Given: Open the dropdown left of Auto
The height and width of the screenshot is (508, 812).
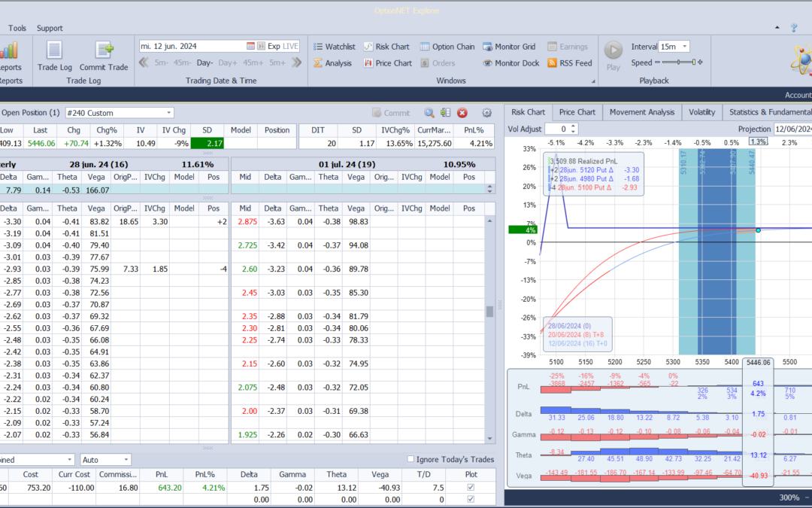Looking at the screenshot, I should pyautogui.click(x=69, y=460).
